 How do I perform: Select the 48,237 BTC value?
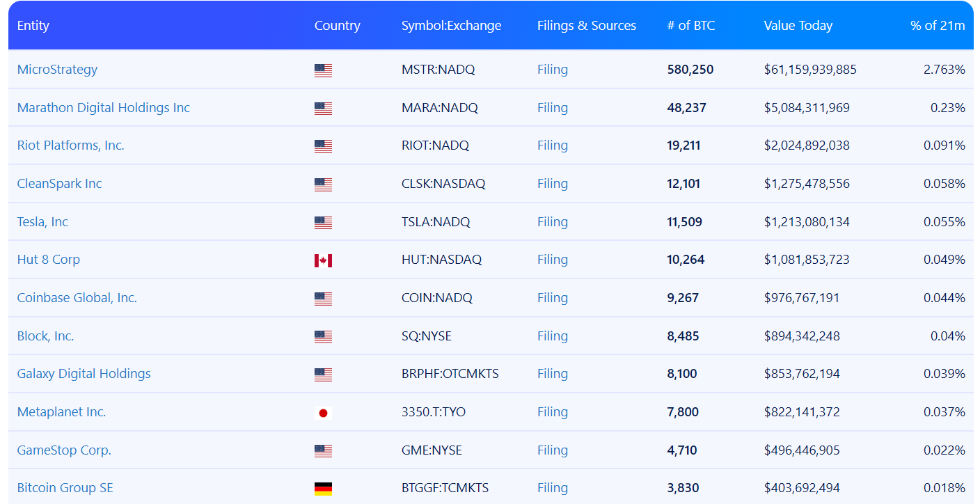[x=687, y=108]
